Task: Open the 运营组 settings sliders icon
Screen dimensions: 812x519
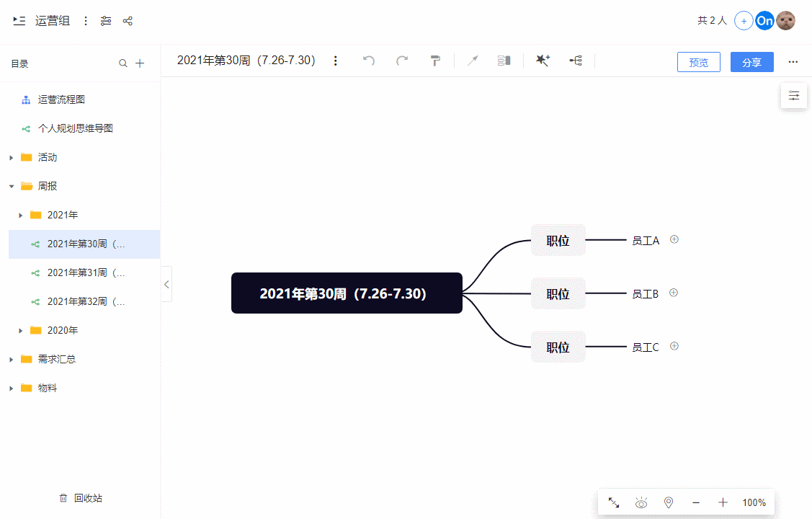Action: tap(106, 21)
